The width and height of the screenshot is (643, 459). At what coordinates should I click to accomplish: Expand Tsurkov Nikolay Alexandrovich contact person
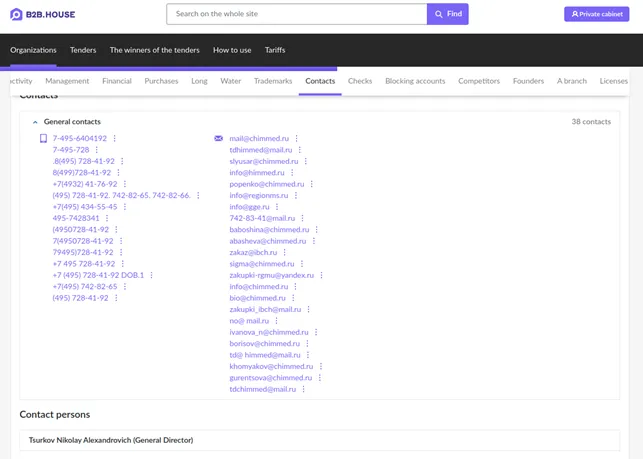(x=111, y=440)
